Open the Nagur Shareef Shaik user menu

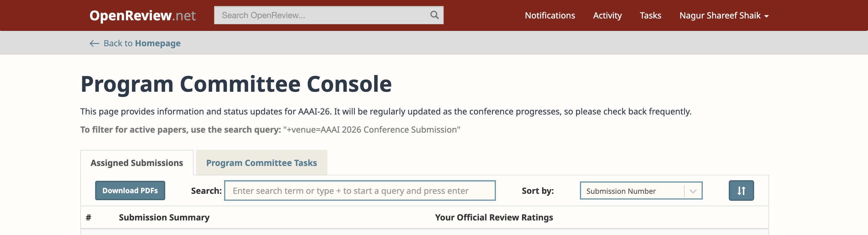(720, 15)
